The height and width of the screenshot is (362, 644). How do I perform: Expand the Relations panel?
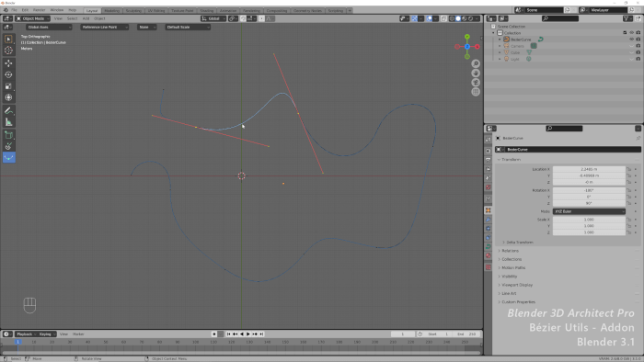[509, 251]
